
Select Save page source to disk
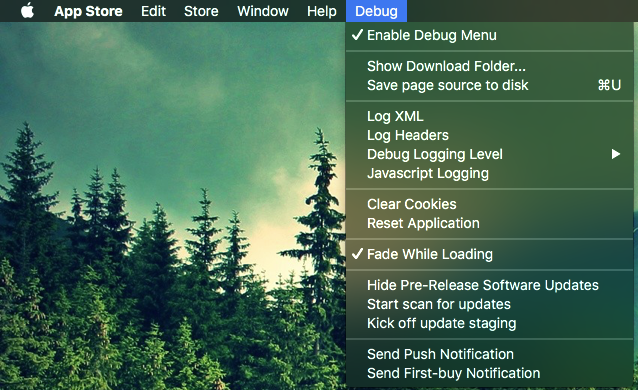[x=489, y=85]
